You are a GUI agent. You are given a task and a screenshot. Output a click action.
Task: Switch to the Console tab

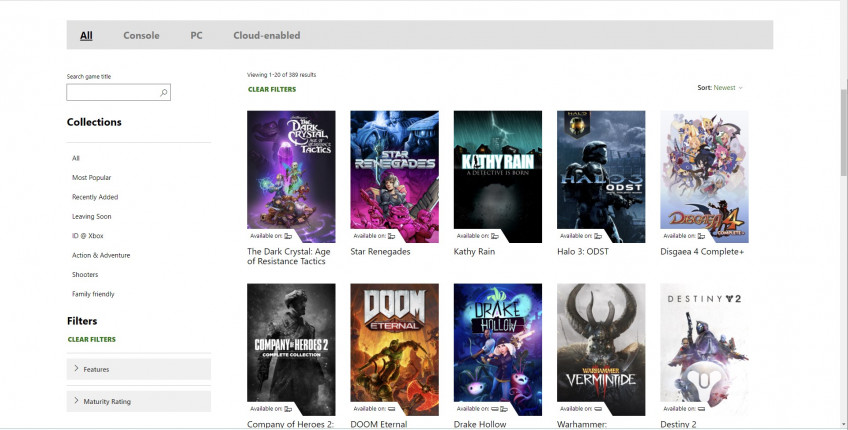pos(141,35)
